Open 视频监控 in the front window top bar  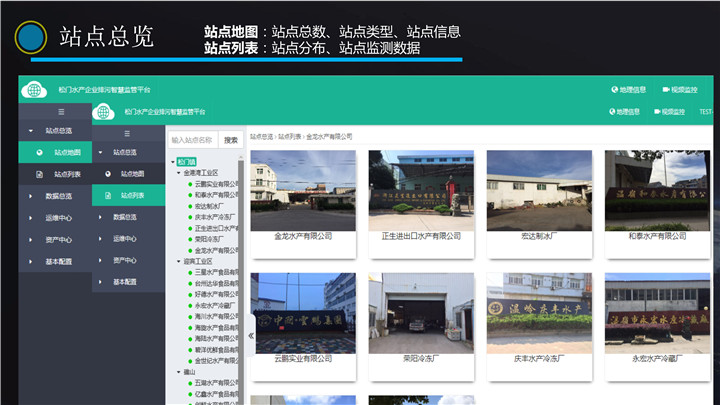pyautogui.click(x=669, y=112)
